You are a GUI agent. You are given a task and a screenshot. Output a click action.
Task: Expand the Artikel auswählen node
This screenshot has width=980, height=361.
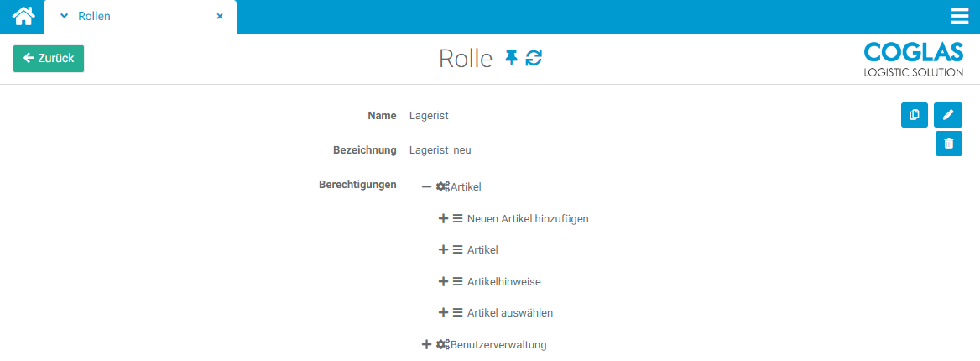click(x=444, y=313)
